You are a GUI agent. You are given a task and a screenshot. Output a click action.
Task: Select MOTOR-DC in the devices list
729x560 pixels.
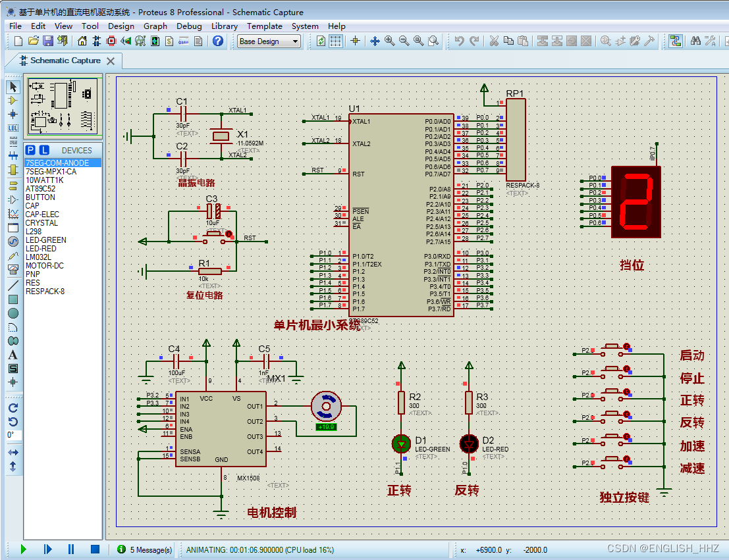point(45,266)
